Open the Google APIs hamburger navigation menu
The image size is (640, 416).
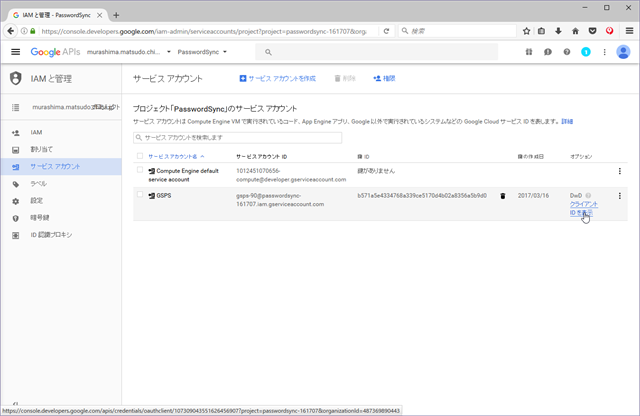coord(16,52)
